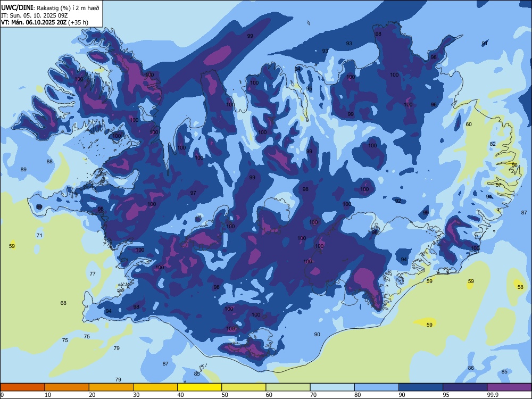532x399 pixels.
Task: Click the map value '92'
Action: [398, 201]
